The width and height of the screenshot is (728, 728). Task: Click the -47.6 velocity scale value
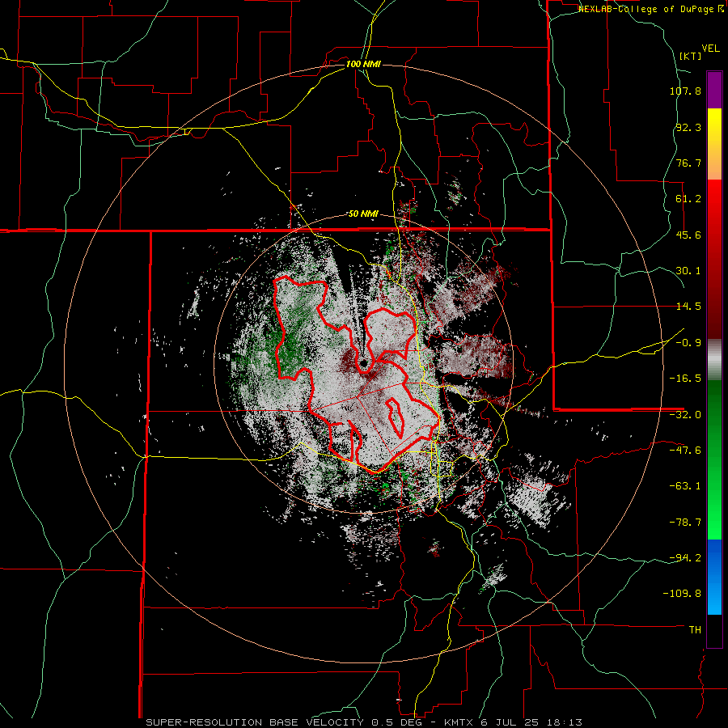pos(685,451)
